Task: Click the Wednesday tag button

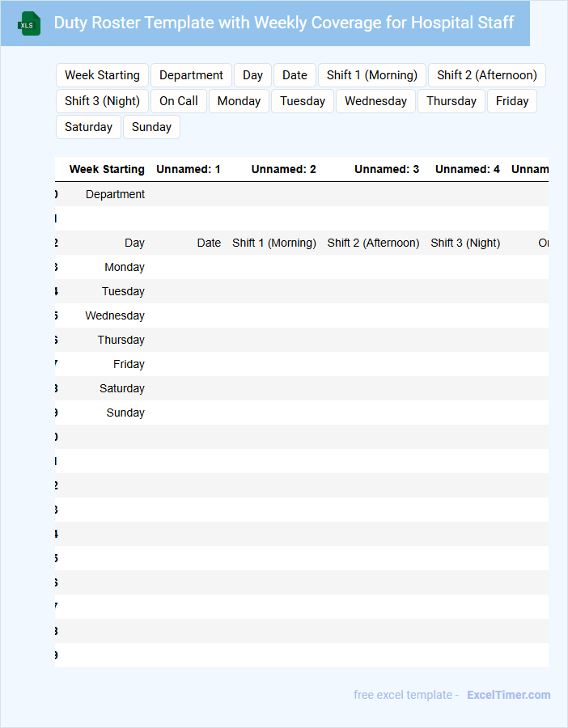Action: pos(375,101)
